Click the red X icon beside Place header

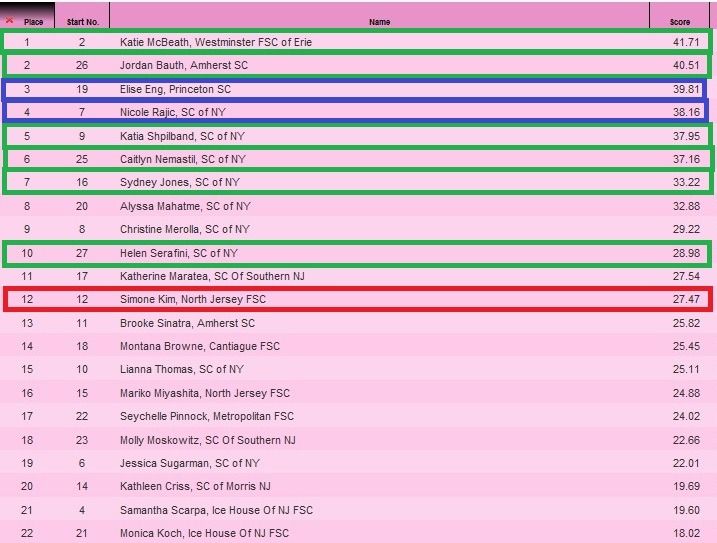click(9, 20)
